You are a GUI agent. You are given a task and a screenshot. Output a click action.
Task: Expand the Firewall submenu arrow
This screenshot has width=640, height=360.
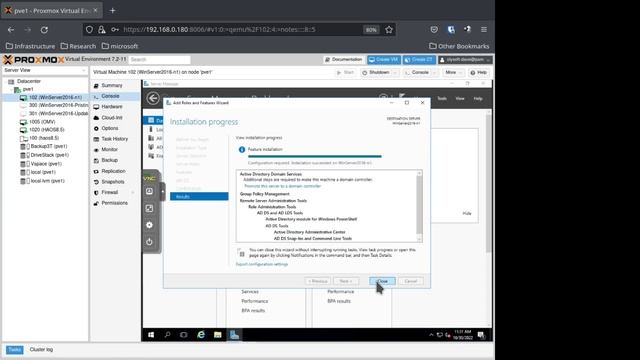click(x=133, y=192)
